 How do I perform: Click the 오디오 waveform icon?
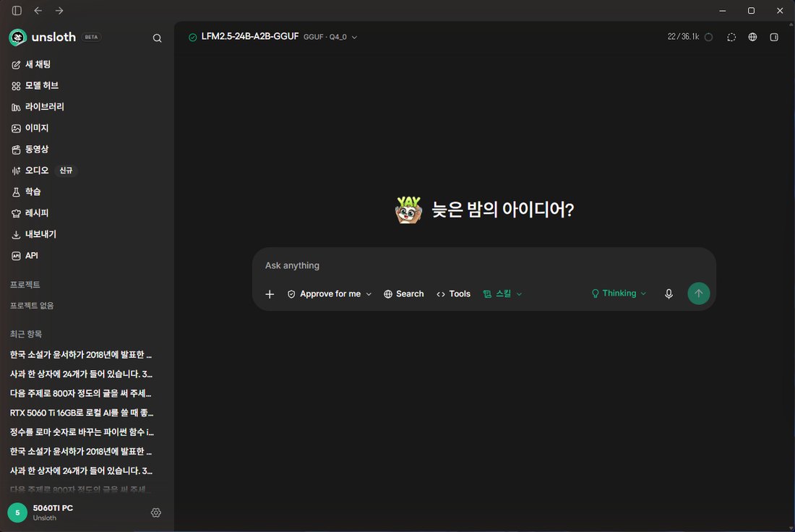point(16,171)
